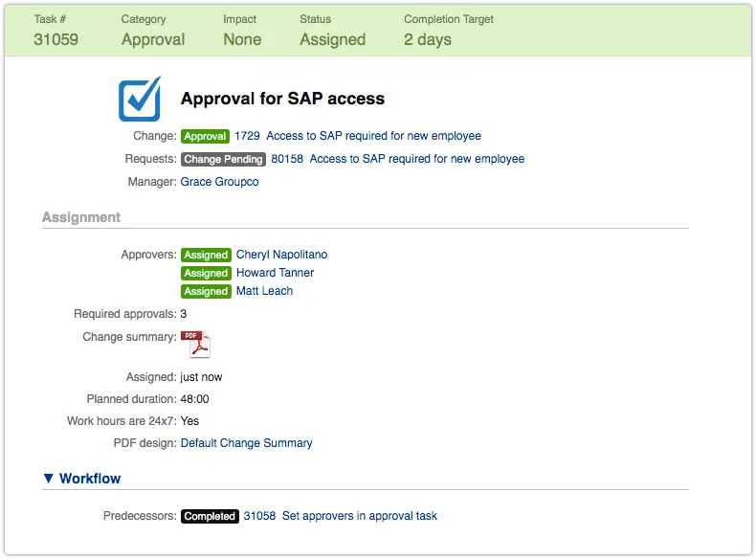The width and height of the screenshot is (756, 559).
Task: Open Default Change Summary PDF design link
Action: click(x=246, y=443)
